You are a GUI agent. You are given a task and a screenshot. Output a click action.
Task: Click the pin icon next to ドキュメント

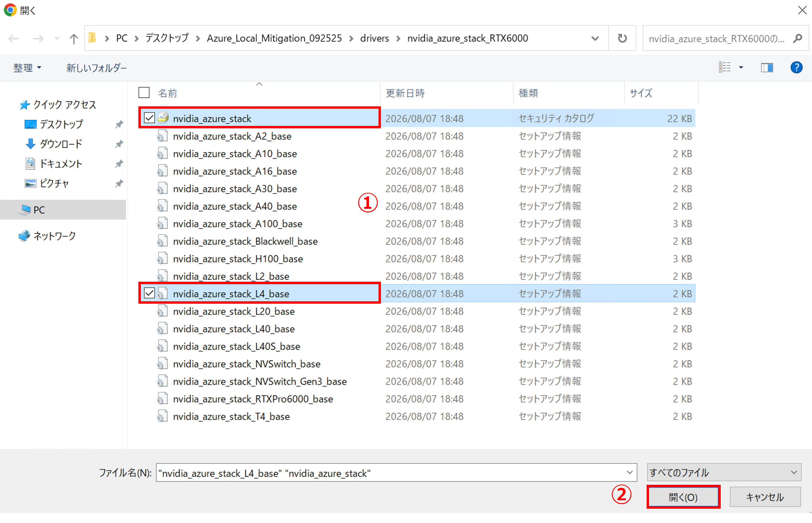pos(119,164)
